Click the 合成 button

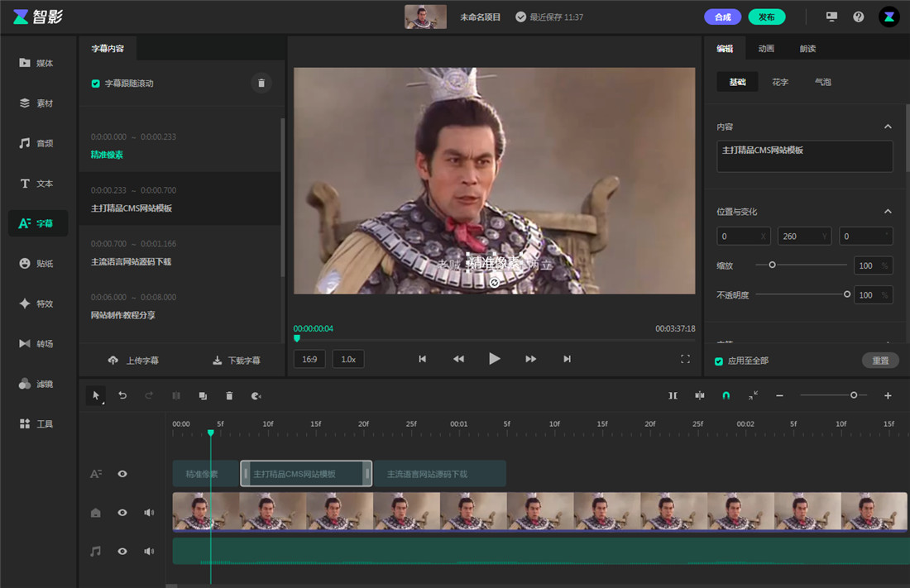pos(723,17)
